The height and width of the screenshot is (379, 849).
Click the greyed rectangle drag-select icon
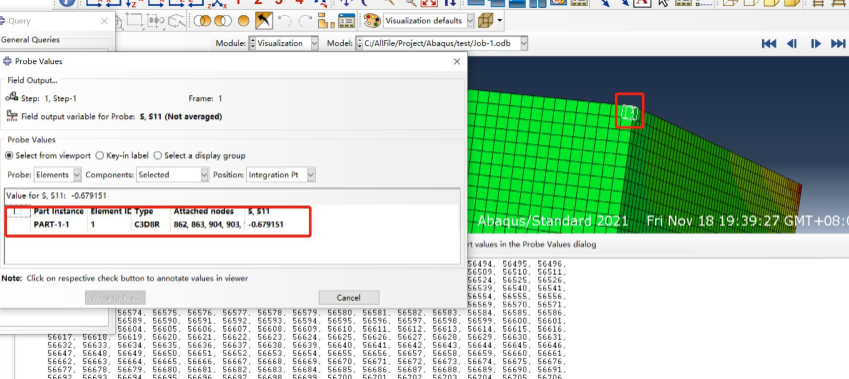tap(134, 21)
